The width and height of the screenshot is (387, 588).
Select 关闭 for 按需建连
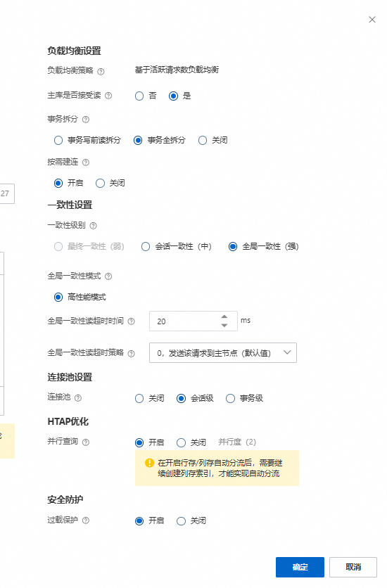point(100,183)
